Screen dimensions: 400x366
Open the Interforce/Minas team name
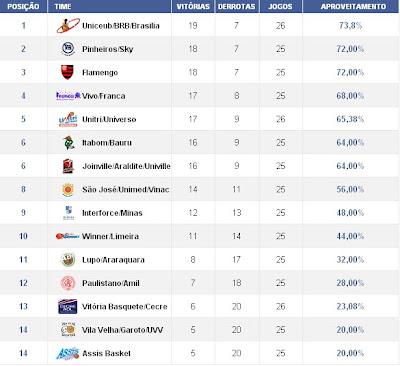coord(112,213)
